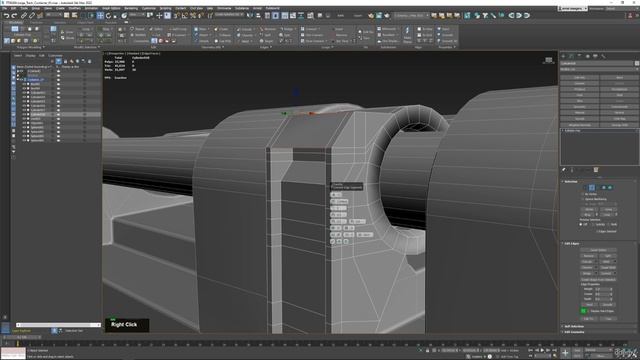Click the Target Weld button

click(608, 267)
